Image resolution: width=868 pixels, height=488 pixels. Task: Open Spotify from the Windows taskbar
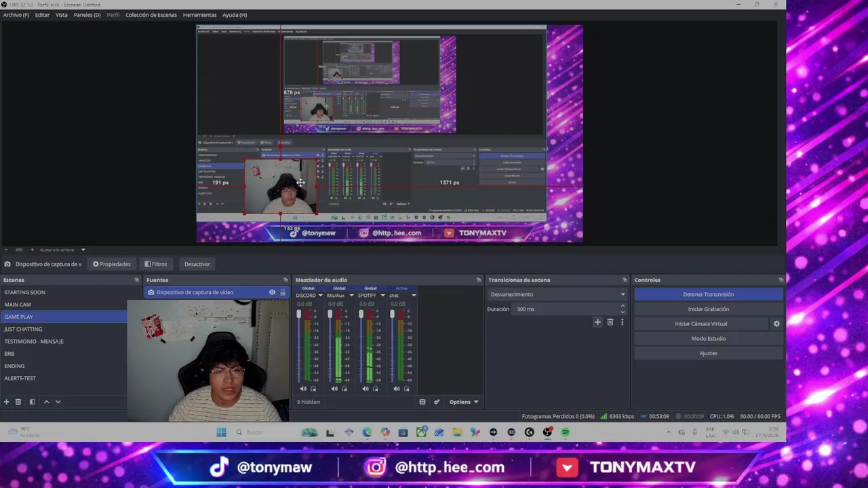coord(565,432)
